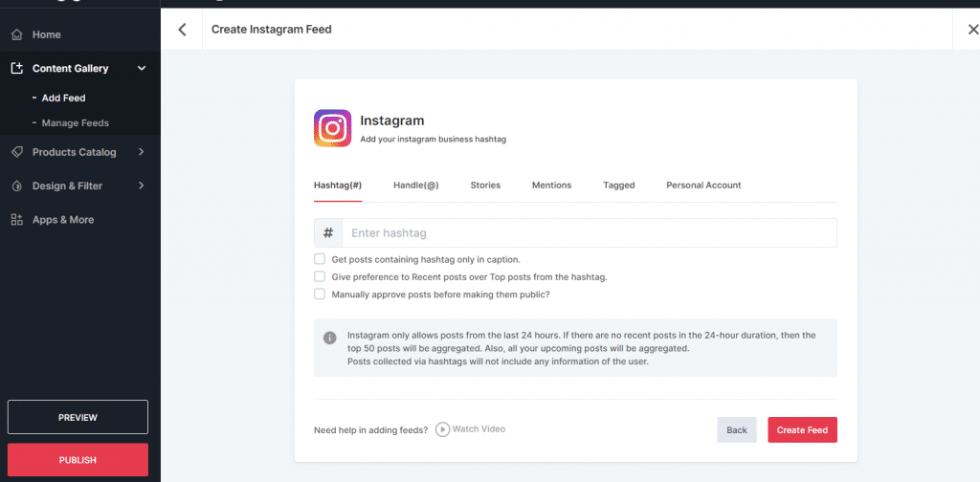The height and width of the screenshot is (482, 980).
Task: Click the Content Gallery icon
Action: point(16,69)
